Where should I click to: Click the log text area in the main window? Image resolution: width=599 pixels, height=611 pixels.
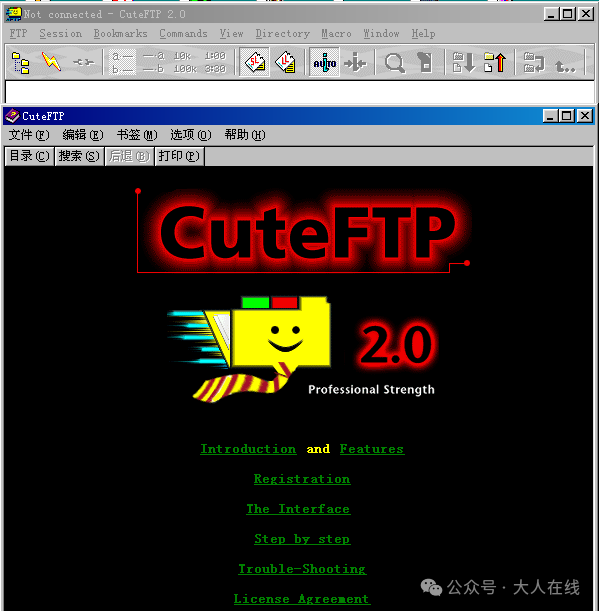point(299,92)
